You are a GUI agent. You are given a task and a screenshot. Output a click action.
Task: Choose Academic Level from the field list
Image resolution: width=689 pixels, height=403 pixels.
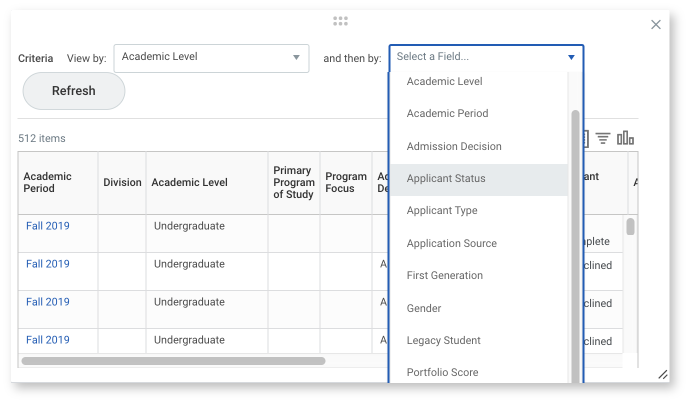pos(479,81)
